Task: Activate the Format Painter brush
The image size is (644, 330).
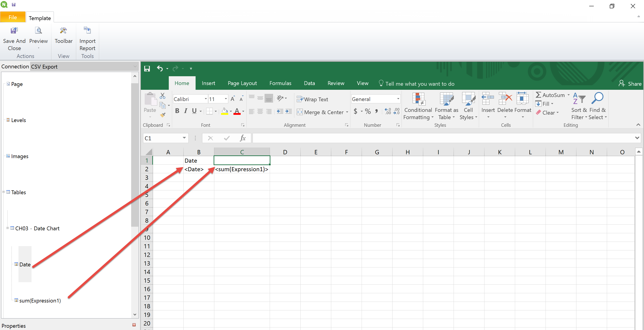Action: pyautogui.click(x=163, y=115)
